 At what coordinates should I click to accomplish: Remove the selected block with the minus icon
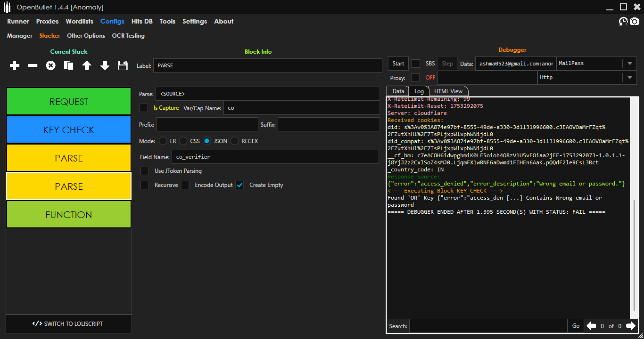pos(33,66)
